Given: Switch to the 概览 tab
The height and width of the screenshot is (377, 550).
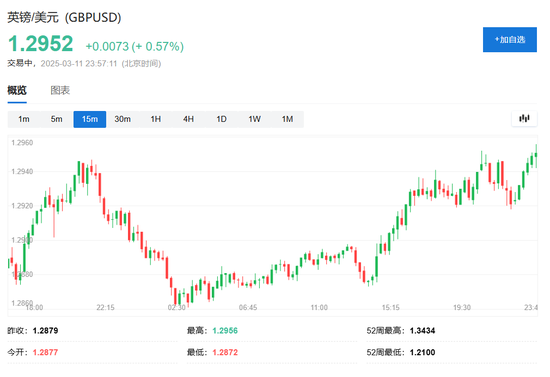Looking at the screenshot, I should tap(17, 90).
